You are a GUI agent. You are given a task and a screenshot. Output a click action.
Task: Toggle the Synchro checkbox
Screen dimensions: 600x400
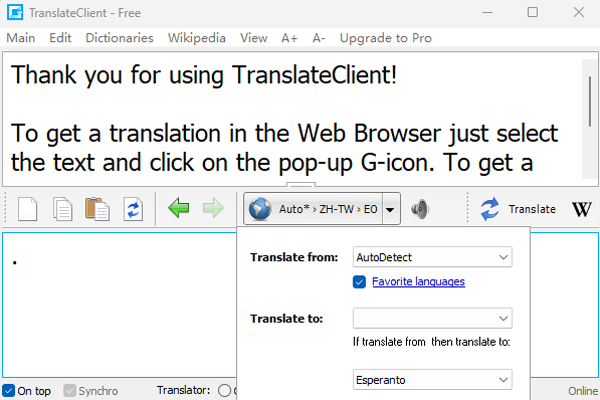point(70,391)
